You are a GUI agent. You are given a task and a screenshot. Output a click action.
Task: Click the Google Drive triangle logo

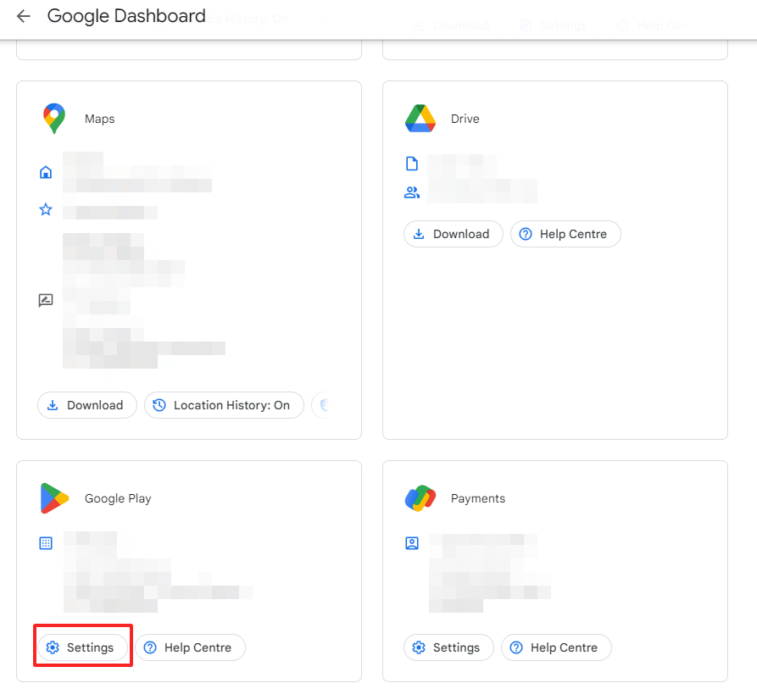click(x=420, y=119)
